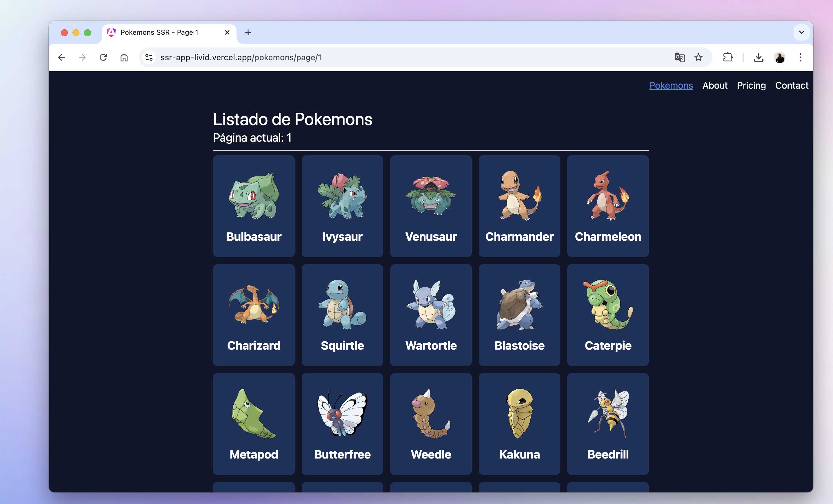The width and height of the screenshot is (833, 504).
Task: Click the Venusaur name label
Action: click(x=431, y=236)
